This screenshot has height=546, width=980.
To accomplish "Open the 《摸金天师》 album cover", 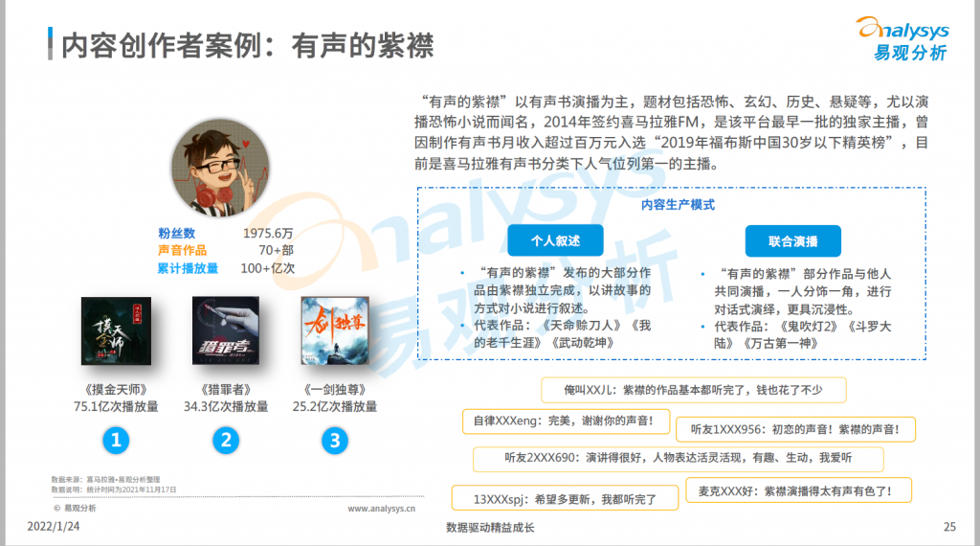I will [116, 331].
